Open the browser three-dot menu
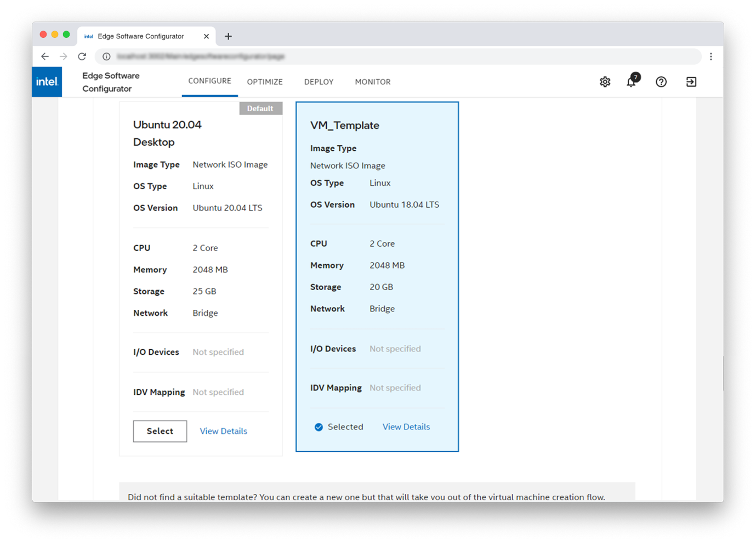 click(x=710, y=56)
